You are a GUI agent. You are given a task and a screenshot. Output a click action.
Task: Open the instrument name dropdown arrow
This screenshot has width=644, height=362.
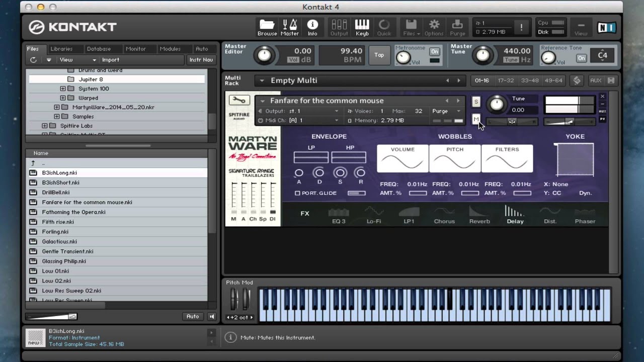[x=262, y=101]
